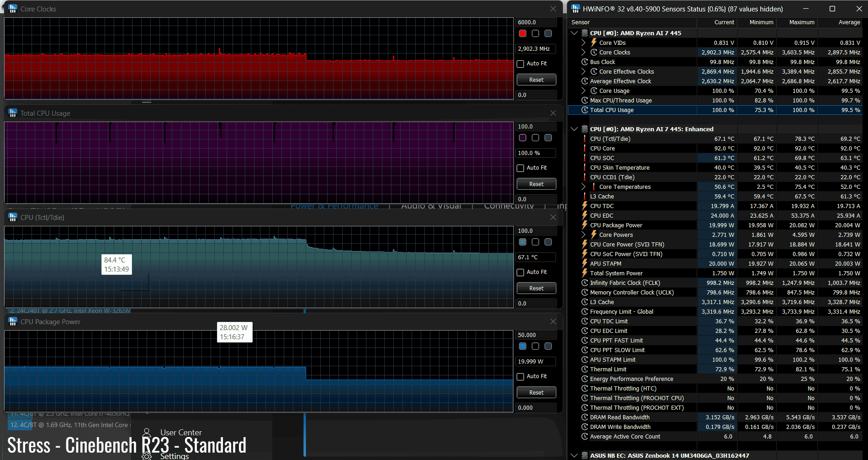Click the HWiNFO icon in Sensors Status title bar
868x460 pixels.
coord(576,9)
